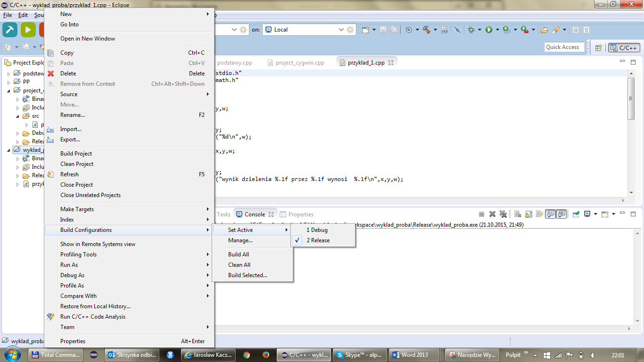Click the Show Whitespace Characters pilcrow icon
The height and width of the screenshot is (362, 644).
586,30
